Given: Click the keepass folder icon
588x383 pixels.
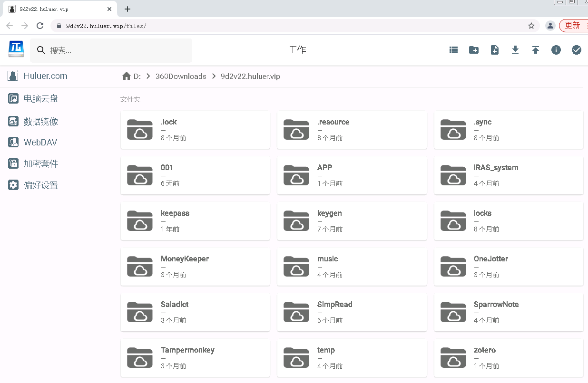Looking at the screenshot, I should (x=140, y=220).
